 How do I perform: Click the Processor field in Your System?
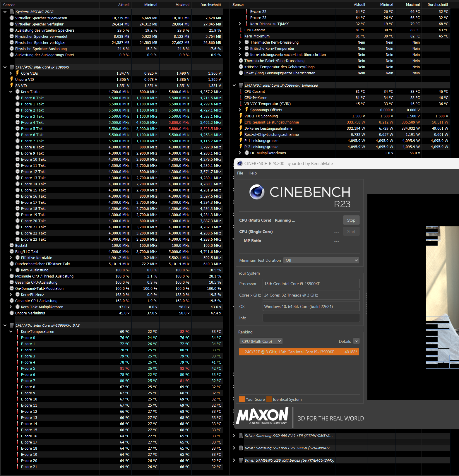(x=311, y=284)
